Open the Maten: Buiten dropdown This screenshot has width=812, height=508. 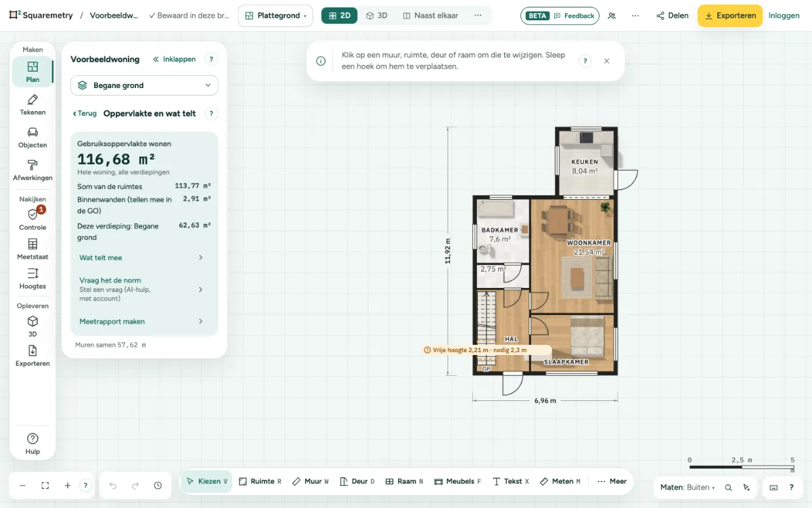pos(687,487)
